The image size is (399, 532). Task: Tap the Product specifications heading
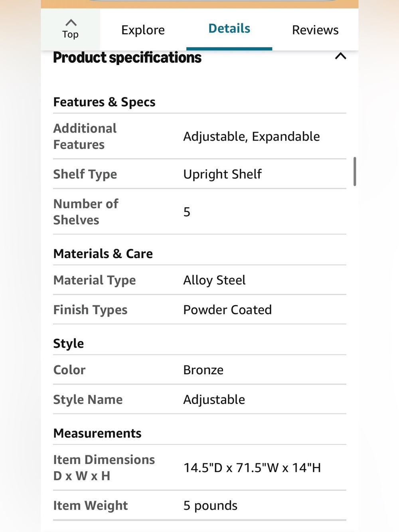[127, 58]
